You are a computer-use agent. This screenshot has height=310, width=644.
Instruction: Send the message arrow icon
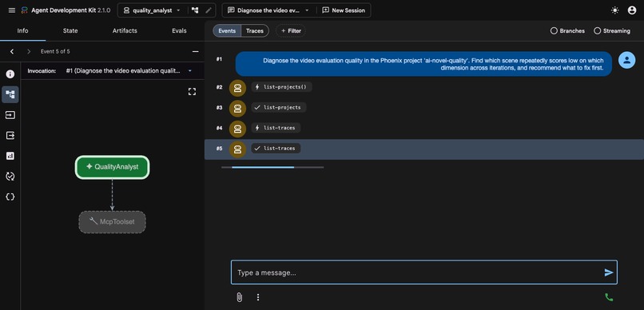pos(609,272)
